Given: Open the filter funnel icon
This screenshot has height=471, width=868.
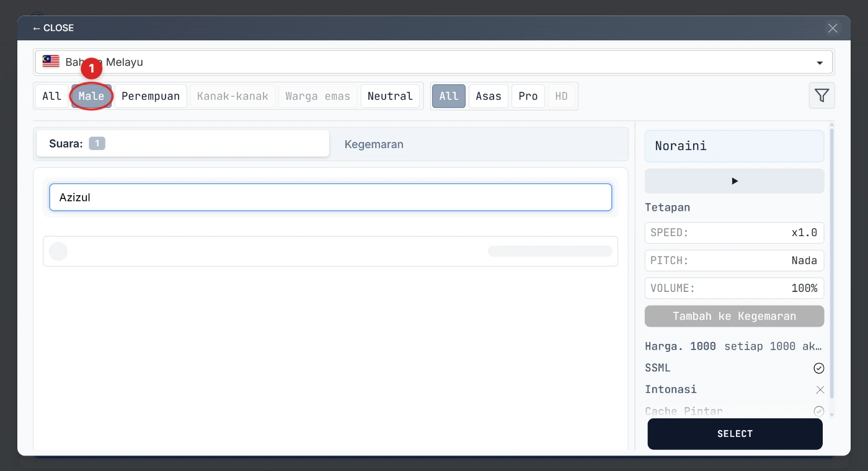Looking at the screenshot, I should coord(821,95).
